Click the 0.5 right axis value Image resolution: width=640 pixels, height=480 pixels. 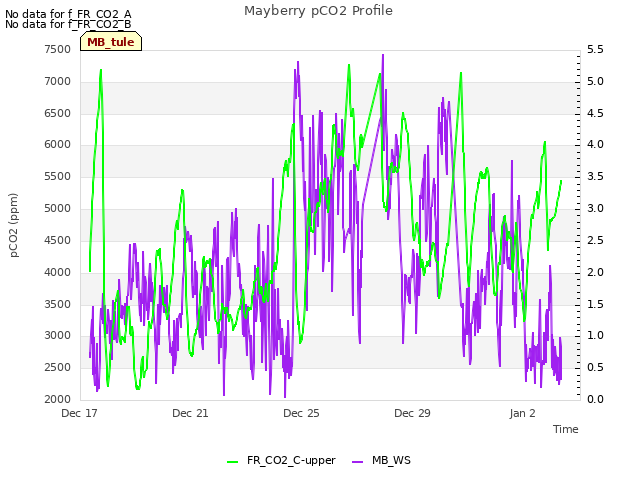point(595,367)
